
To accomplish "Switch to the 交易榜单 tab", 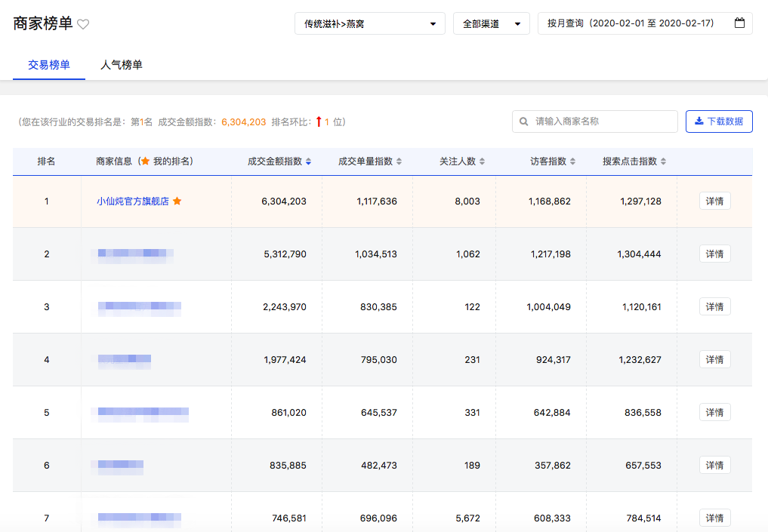I will (x=49, y=65).
